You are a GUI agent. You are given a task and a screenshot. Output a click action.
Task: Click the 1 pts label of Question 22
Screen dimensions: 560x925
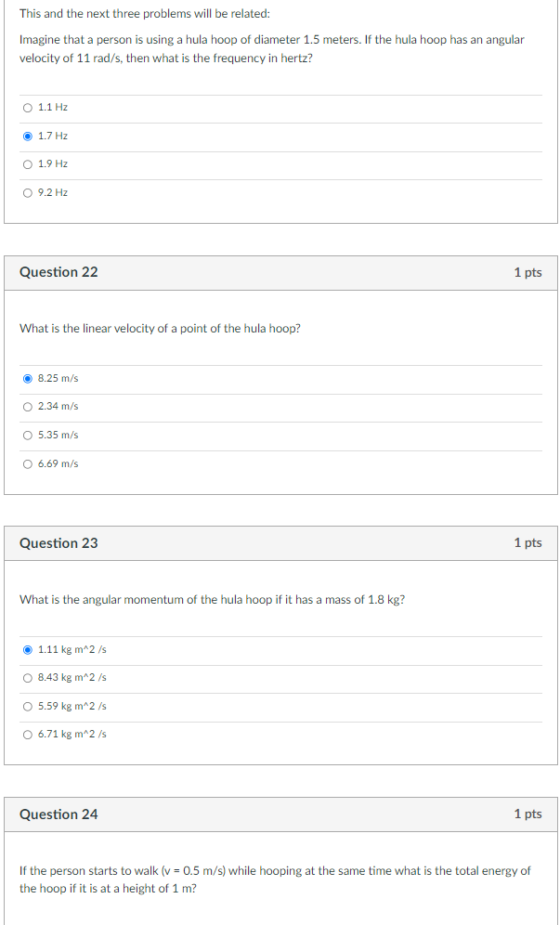(x=527, y=272)
